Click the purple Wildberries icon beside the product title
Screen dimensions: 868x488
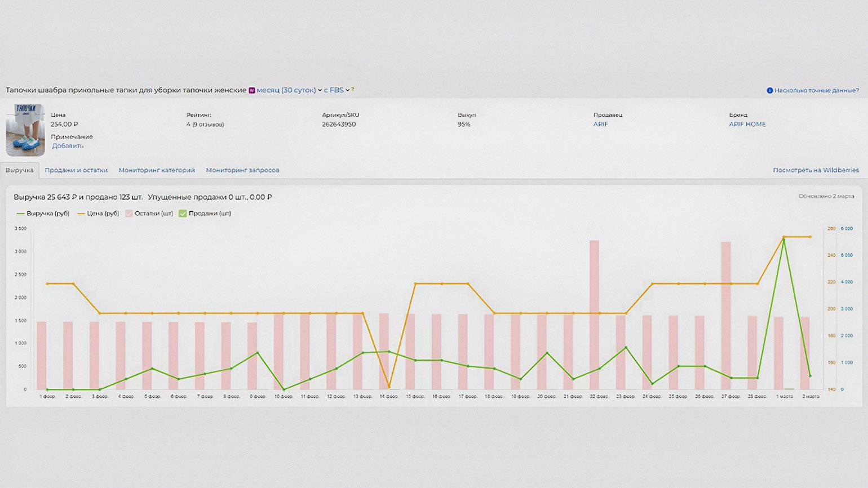click(251, 90)
